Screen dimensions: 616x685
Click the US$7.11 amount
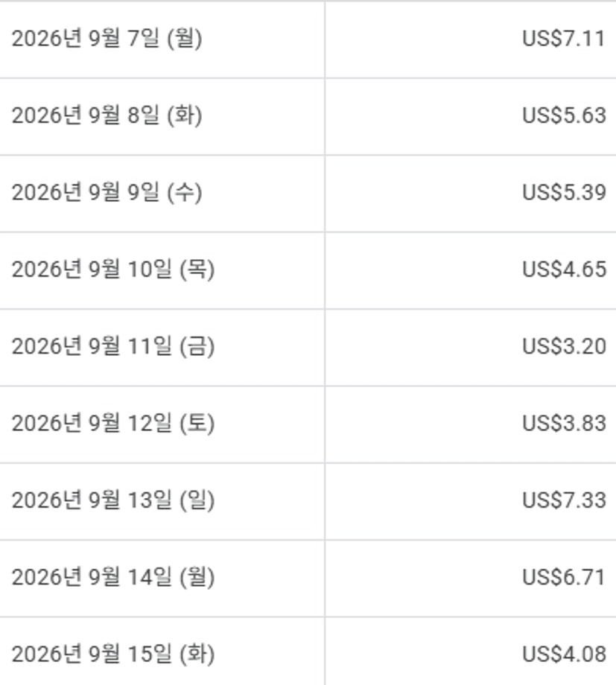pos(564,39)
